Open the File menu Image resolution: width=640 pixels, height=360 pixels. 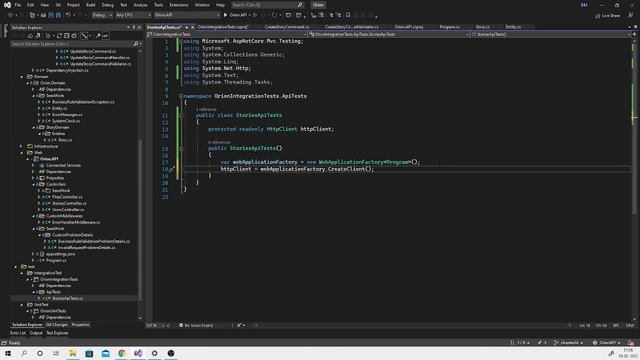pyautogui.click(x=18, y=5)
